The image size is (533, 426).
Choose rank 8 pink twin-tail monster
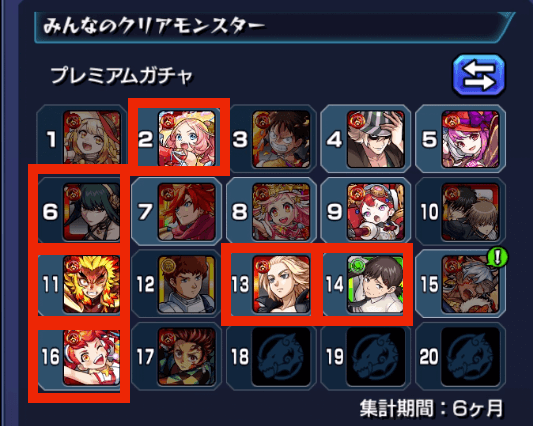(281, 212)
